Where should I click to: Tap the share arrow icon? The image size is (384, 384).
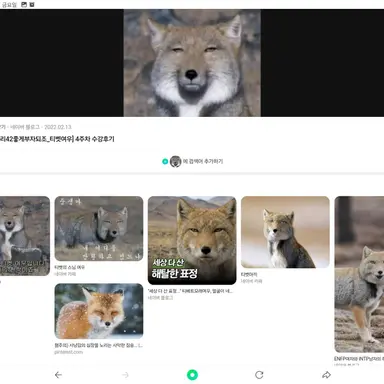pos(326,375)
